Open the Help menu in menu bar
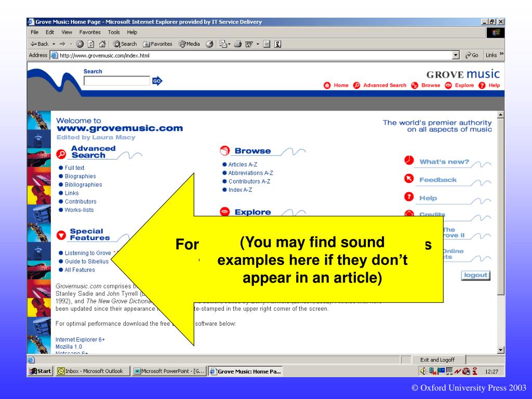Viewport: 532px width, 399px height. click(x=132, y=32)
